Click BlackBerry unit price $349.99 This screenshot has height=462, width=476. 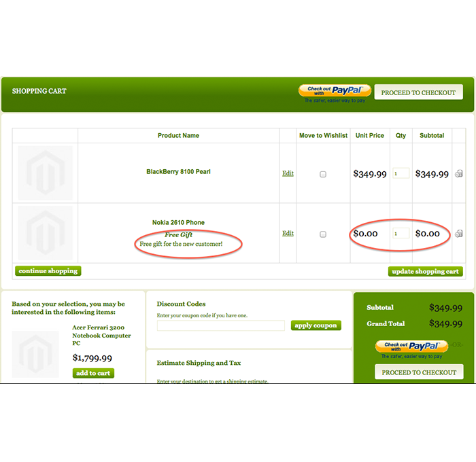tap(370, 174)
